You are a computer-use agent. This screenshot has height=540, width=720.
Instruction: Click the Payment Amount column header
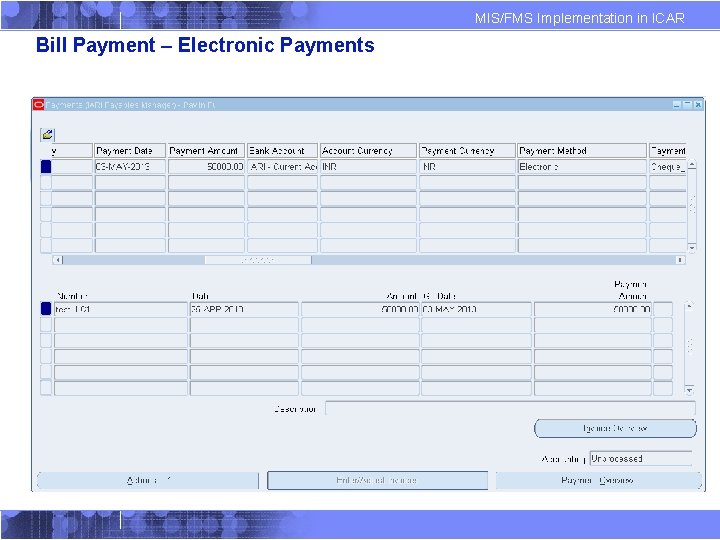click(x=206, y=151)
